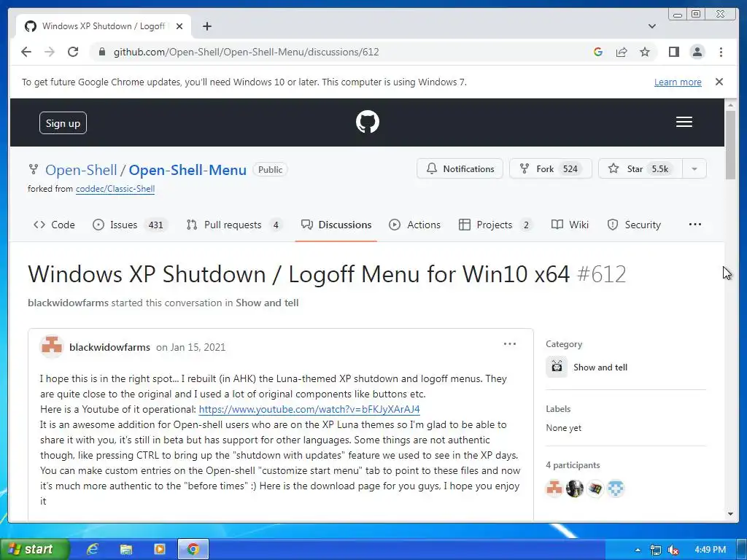
Task: Bookmark this page with star icon
Action: (645, 52)
